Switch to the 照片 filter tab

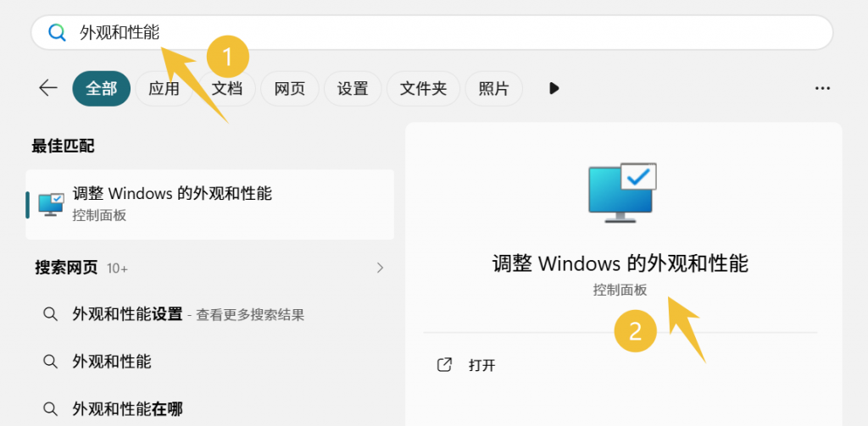(x=494, y=89)
